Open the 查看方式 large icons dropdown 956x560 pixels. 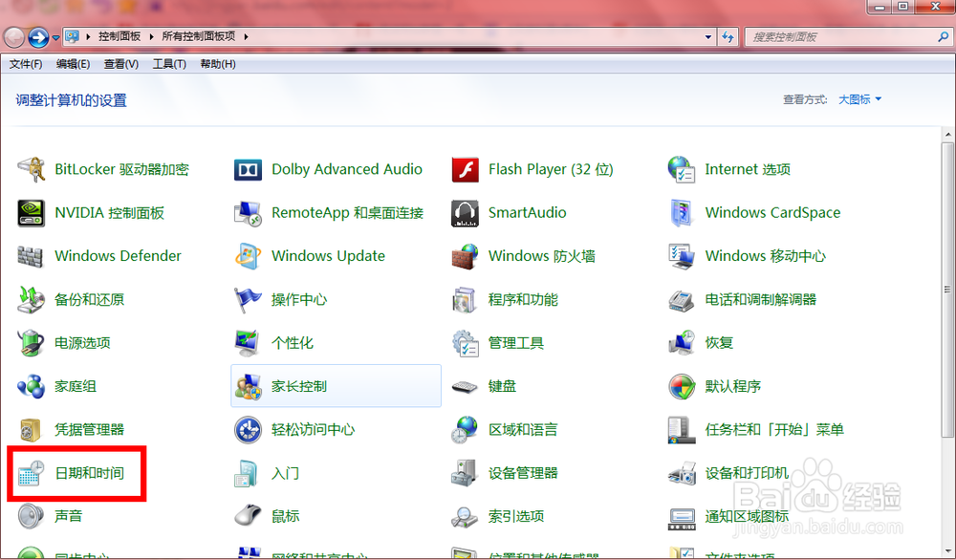[x=856, y=99]
